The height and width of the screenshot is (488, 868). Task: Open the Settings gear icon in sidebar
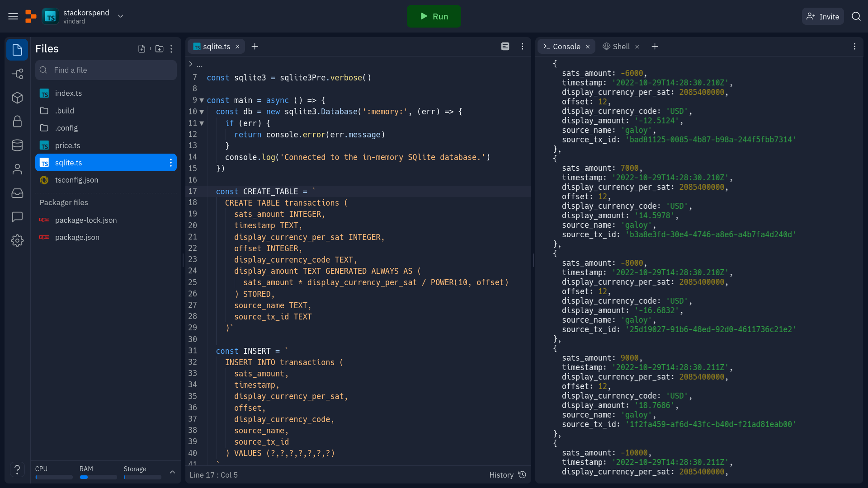[x=17, y=240]
